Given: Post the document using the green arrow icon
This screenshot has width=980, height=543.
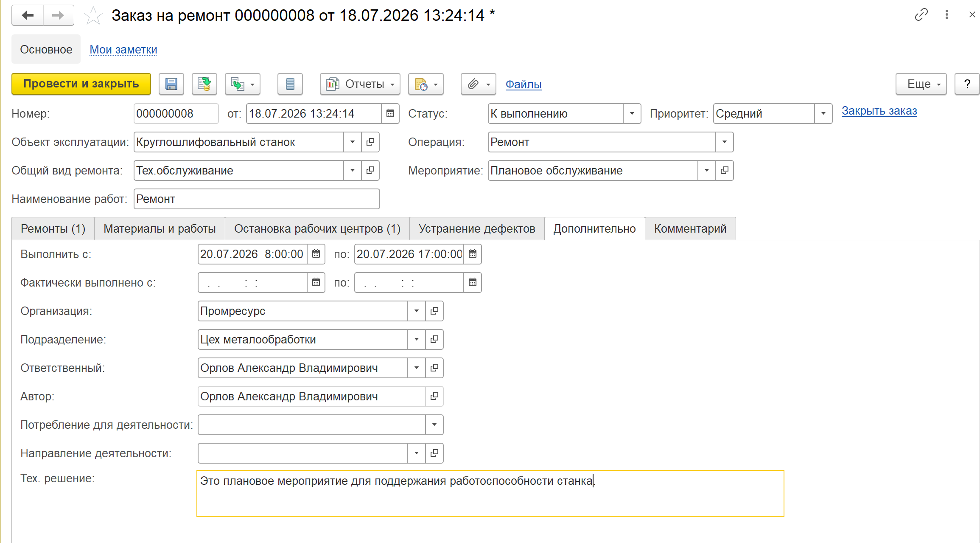Looking at the screenshot, I should click(x=204, y=84).
